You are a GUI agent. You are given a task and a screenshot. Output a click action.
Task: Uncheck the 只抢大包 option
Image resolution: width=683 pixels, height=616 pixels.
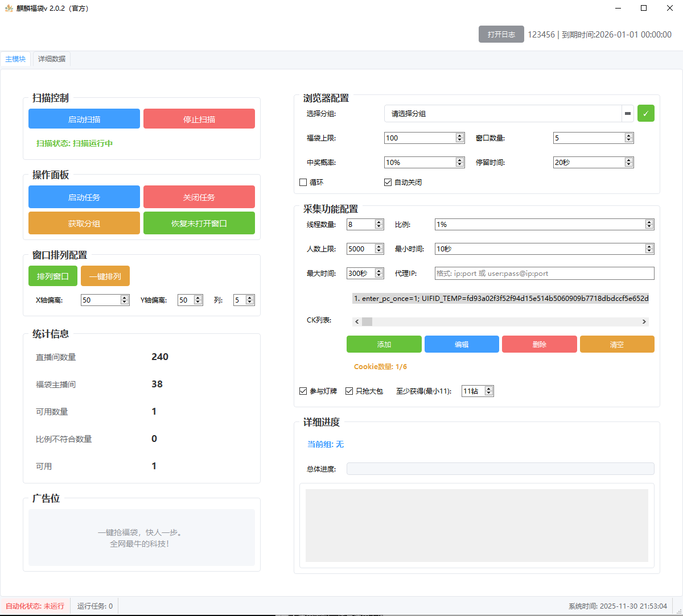349,391
